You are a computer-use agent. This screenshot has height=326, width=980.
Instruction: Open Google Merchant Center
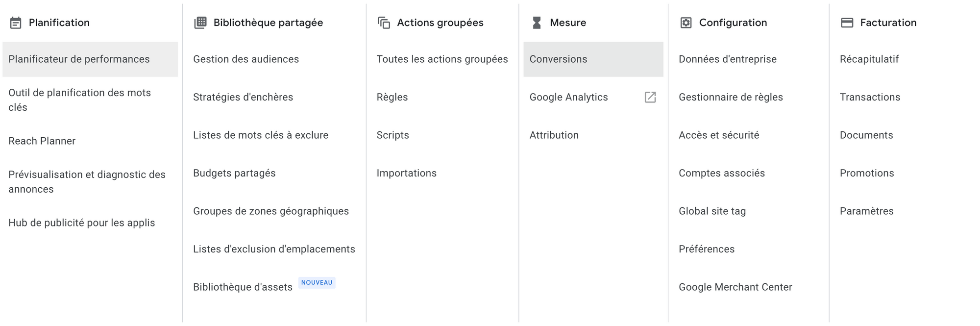[x=735, y=287]
